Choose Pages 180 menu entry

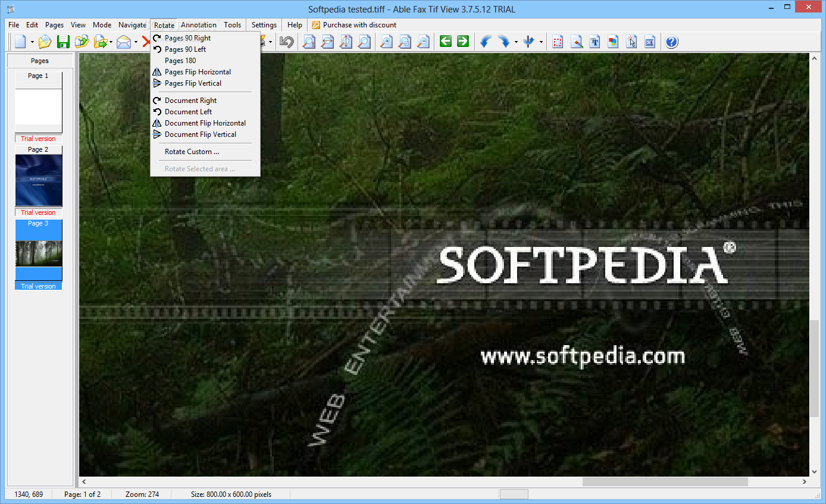[205, 61]
